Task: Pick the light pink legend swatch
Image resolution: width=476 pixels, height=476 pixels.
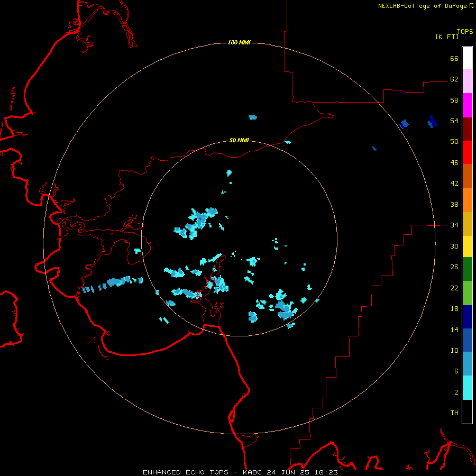Action: point(467,81)
